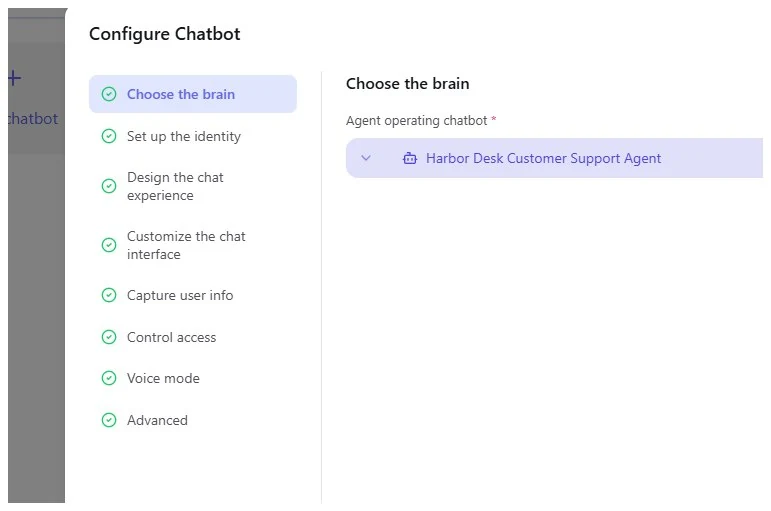Open the Voice mode step

[163, 378]
